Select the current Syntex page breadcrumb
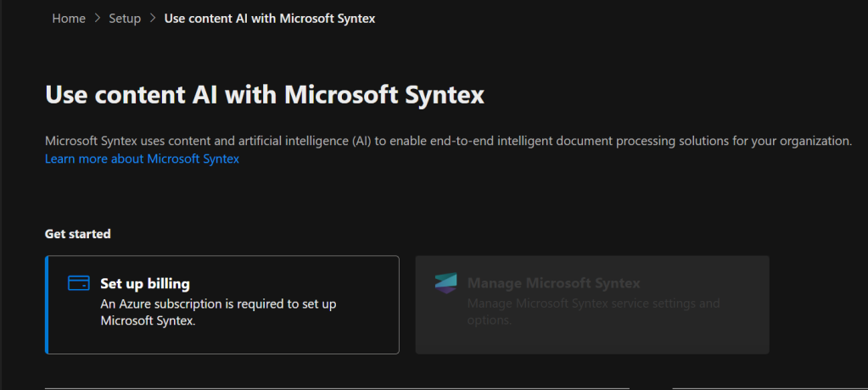The width and height of the screenshot is (868, 390). click(x=269, y=19)
